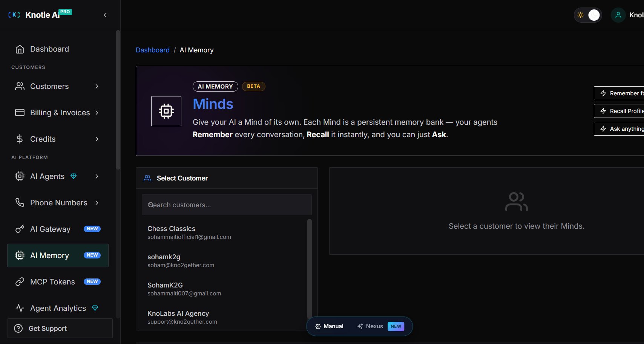Click the AI MEMORY badge

point(215,86)
